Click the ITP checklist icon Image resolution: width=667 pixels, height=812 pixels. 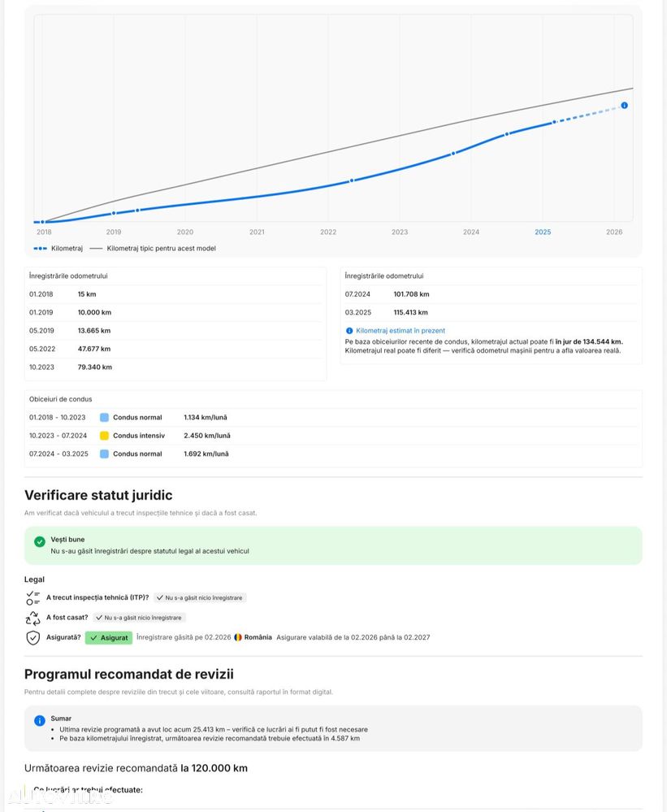32,597
